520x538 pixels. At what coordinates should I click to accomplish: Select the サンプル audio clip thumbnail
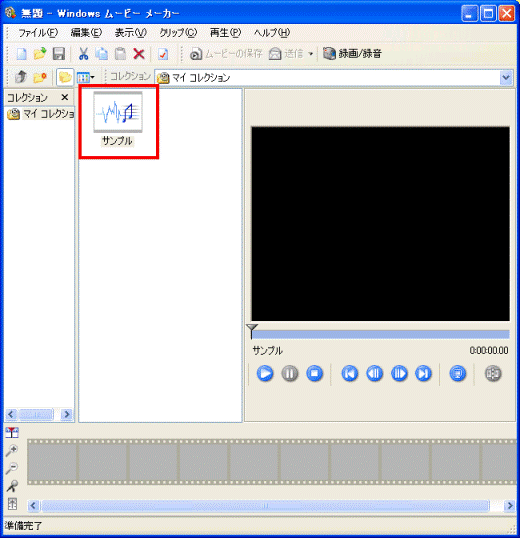click(x=118, y=112)
